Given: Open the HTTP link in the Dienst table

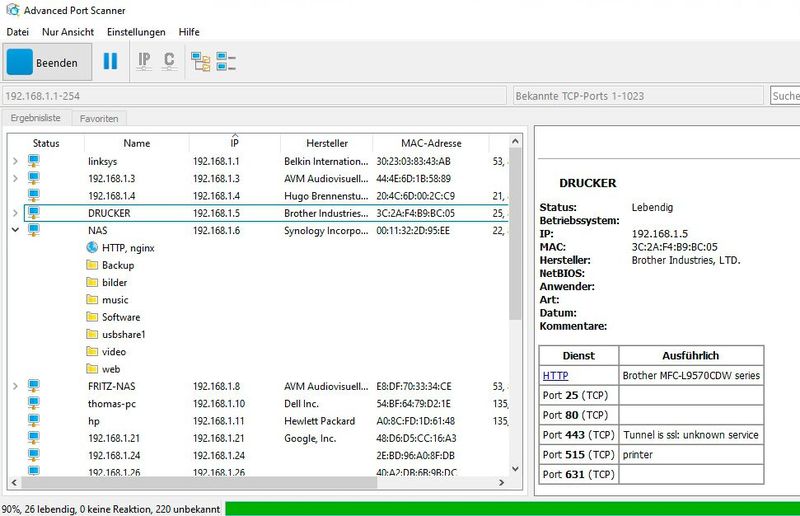Looking at the screenshot, I should click(556, 376).
